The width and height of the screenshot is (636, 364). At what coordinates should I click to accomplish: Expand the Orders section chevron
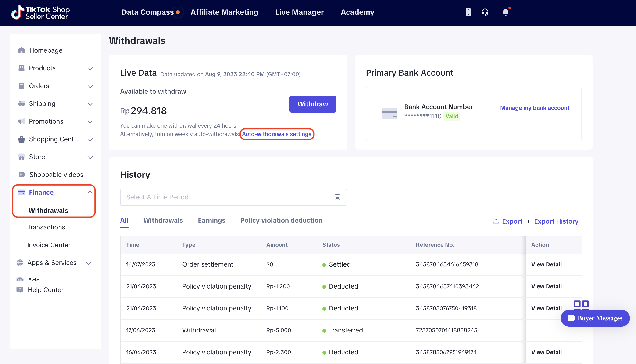pos(90,86)
